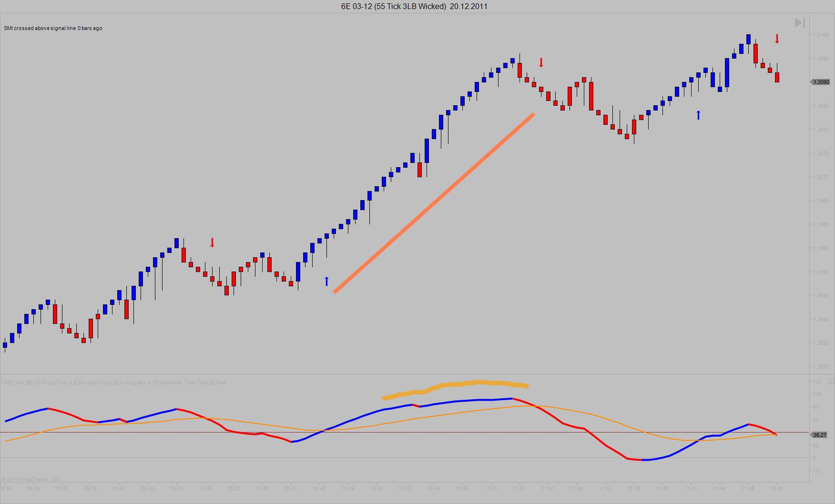This screenshot has height=504, width=835.
Task: Click the 10:59 time axis label
Action: [462, 488]
